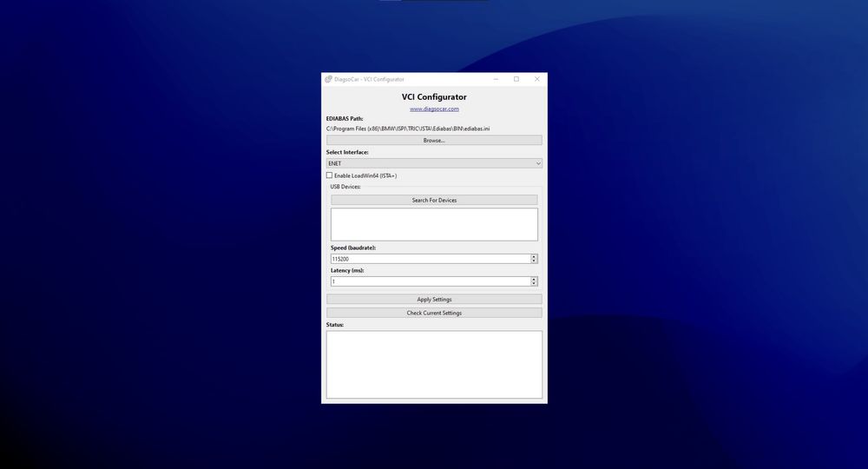Click the latency spinner arrows
Screen dimensions: 868x469
[534, 281]
